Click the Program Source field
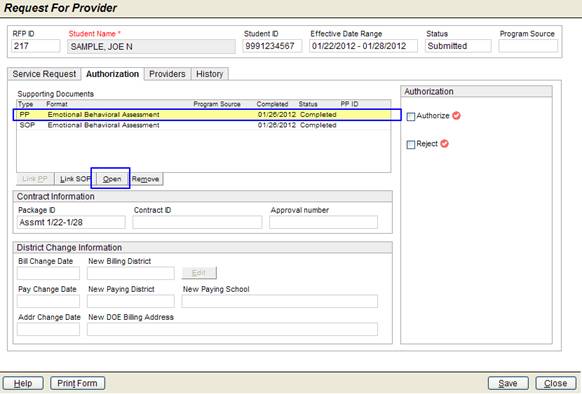The image size is (582, 394). [x=528, y=46]
